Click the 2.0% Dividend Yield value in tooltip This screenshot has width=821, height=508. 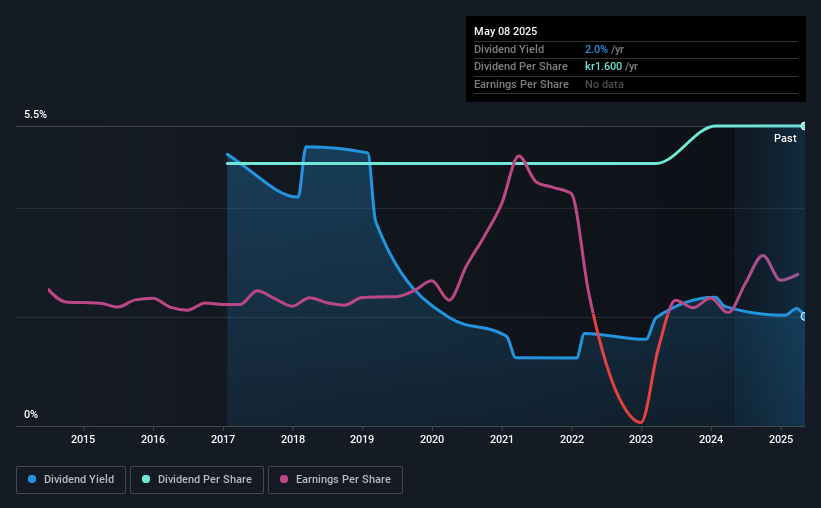pos(596,49)
